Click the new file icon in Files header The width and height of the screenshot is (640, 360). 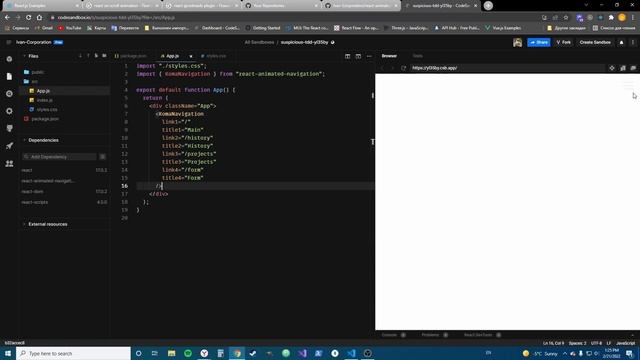(x=96, y=56)
